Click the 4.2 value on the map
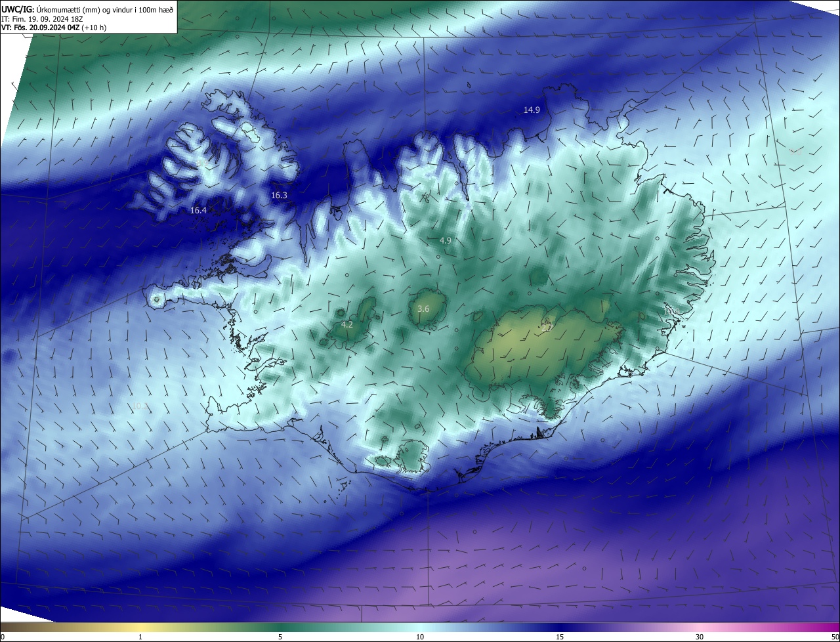Image resolution: width=840 pixels, height=642 pixels. [347, 324]
